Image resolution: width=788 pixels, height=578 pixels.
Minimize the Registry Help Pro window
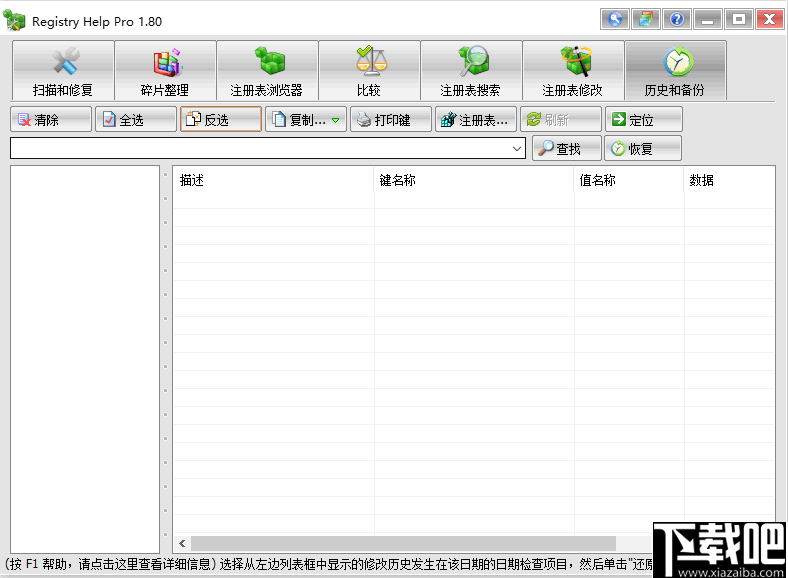[708, 20]
